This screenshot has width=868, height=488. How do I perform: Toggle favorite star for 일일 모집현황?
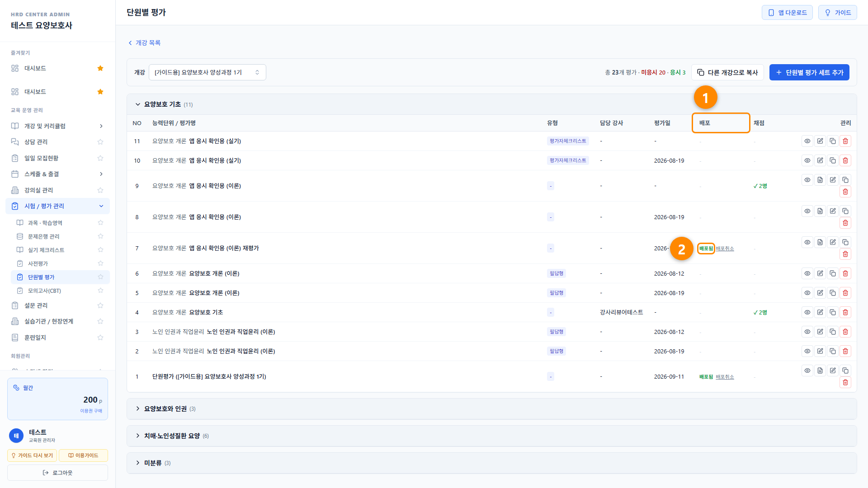tap(100, 158)
